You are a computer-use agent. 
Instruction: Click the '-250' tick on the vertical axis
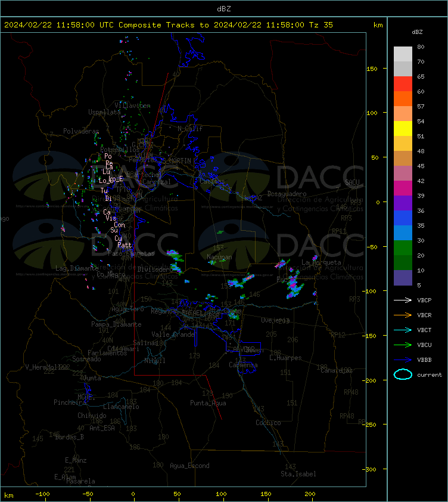(x=370, y=424)
